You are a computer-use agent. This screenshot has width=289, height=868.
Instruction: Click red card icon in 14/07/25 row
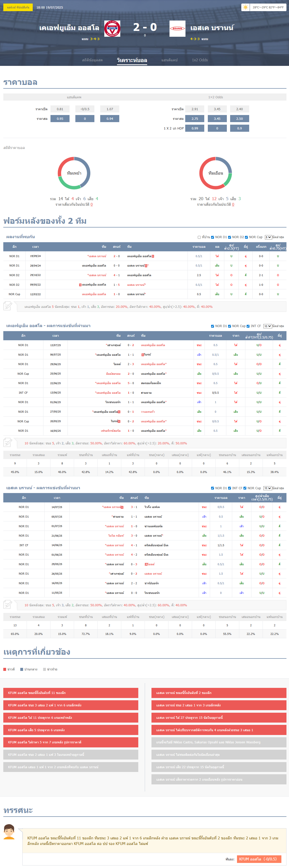point(122,507)
